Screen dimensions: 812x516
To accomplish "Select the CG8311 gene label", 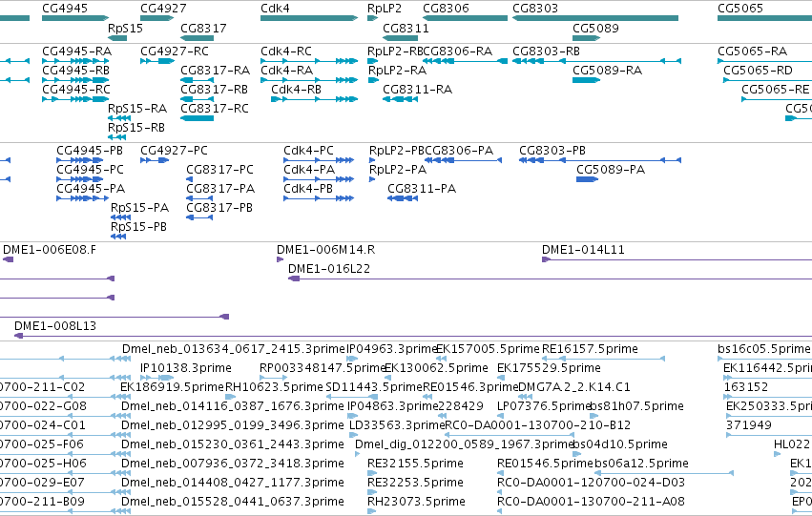I will tap(406, 28).
